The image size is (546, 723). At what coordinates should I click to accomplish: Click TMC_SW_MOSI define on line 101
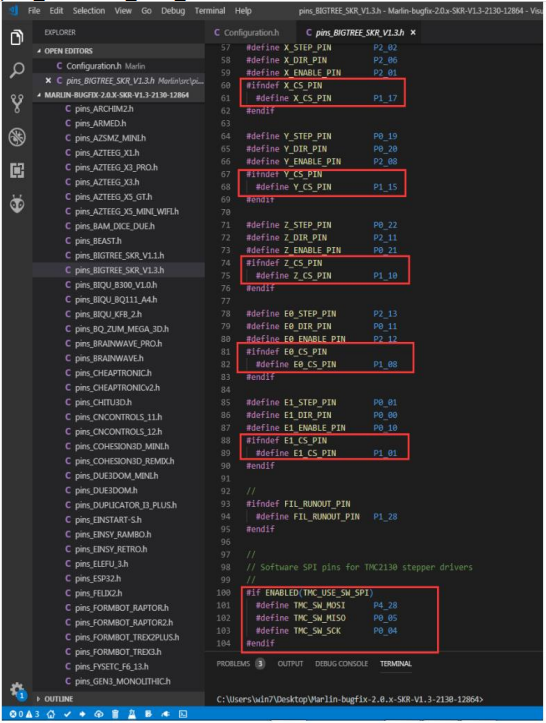tap(300, 605)
